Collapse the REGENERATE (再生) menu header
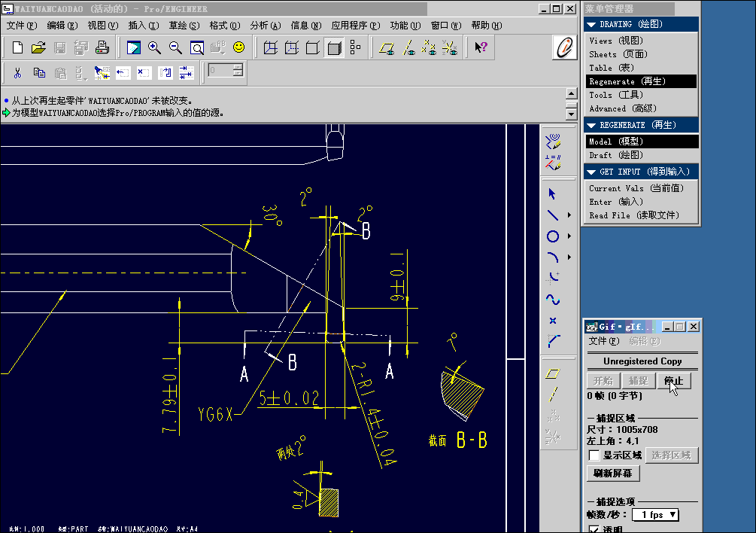Viewport: 756px width, 533px height. pos(641,125)
